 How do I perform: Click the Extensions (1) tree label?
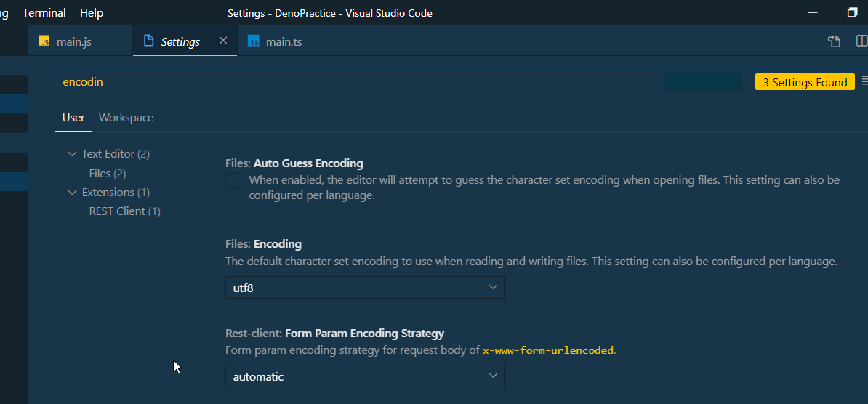click(116, 193)
